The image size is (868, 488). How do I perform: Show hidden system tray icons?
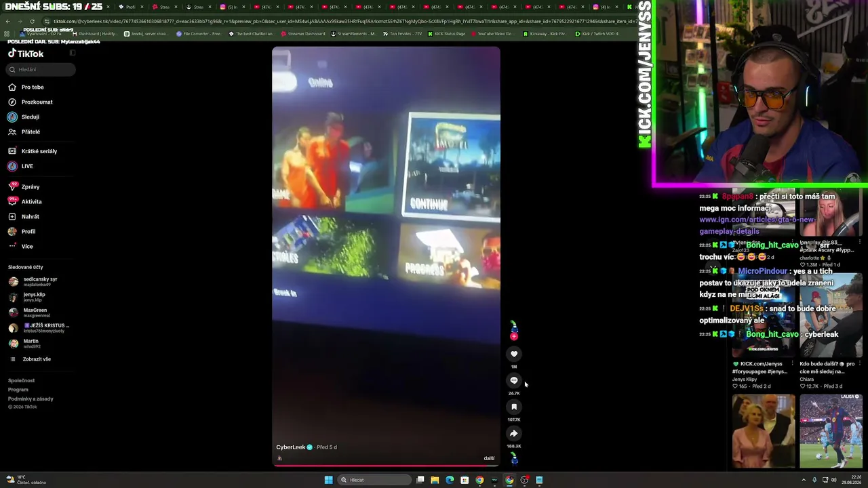(805, 480)
